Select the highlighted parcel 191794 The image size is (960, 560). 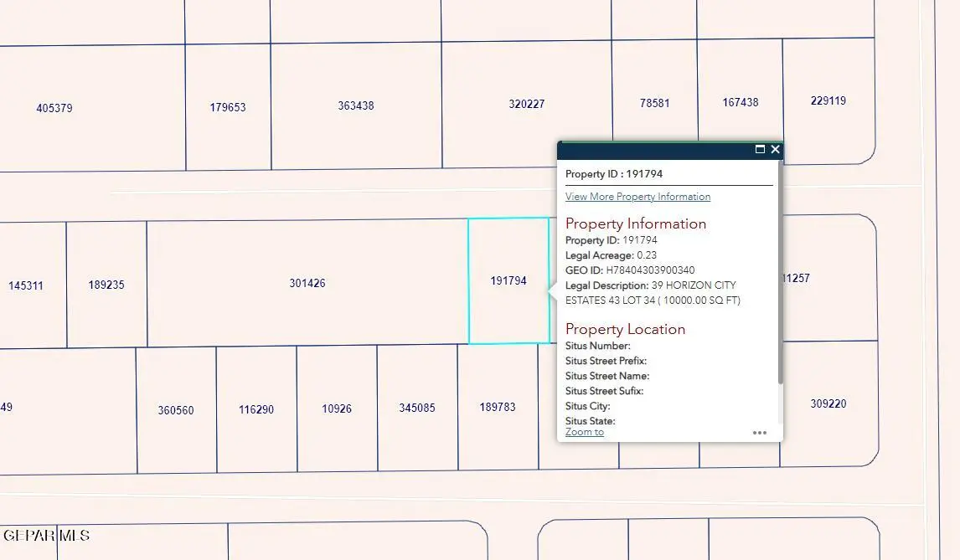coord(507,280)
